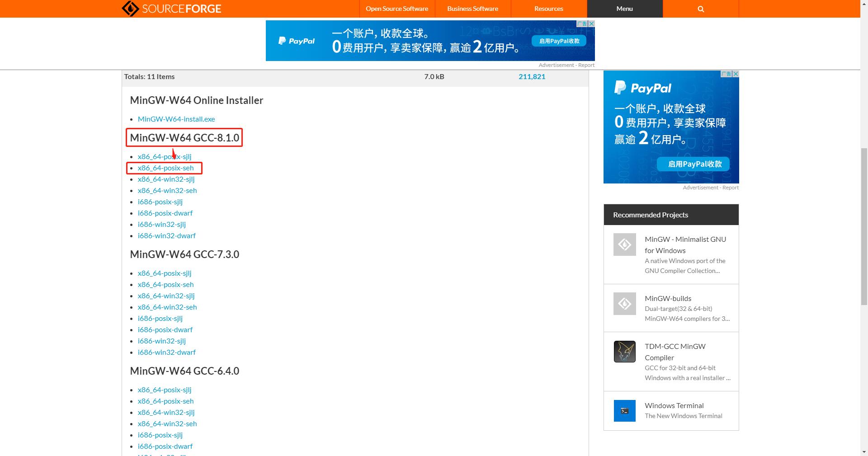This screenshot has height=456, width=868.
Task: Open GCC-6.4.0 x86_64-win32-seh link
Action: click(167, 423)
